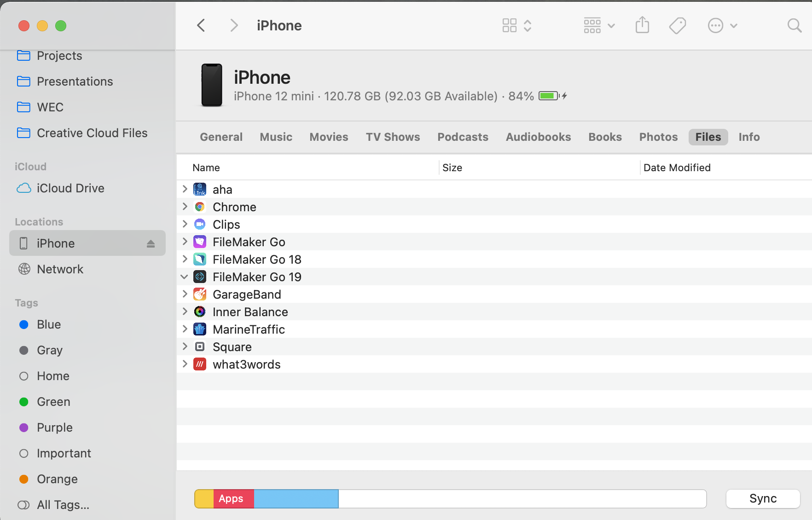Select the Inner Balance app icon

(x=200, y=312)
